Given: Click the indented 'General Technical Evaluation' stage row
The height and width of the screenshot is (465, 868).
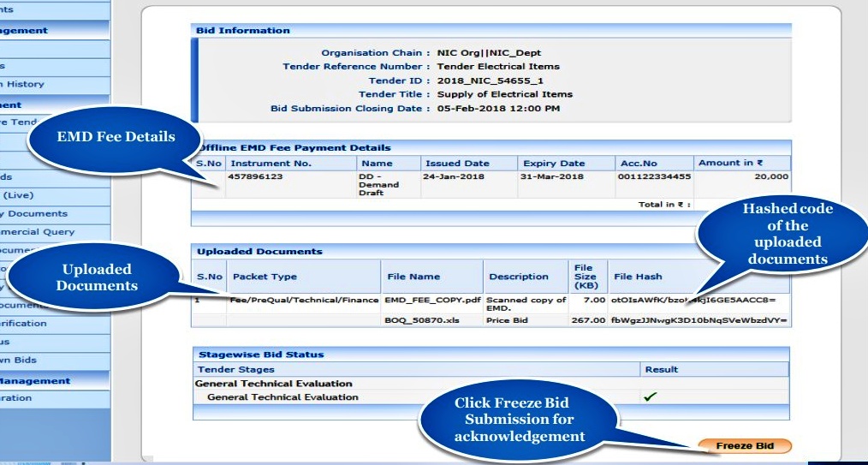Looking at the screenshot, I should click(x=282, y=396).
